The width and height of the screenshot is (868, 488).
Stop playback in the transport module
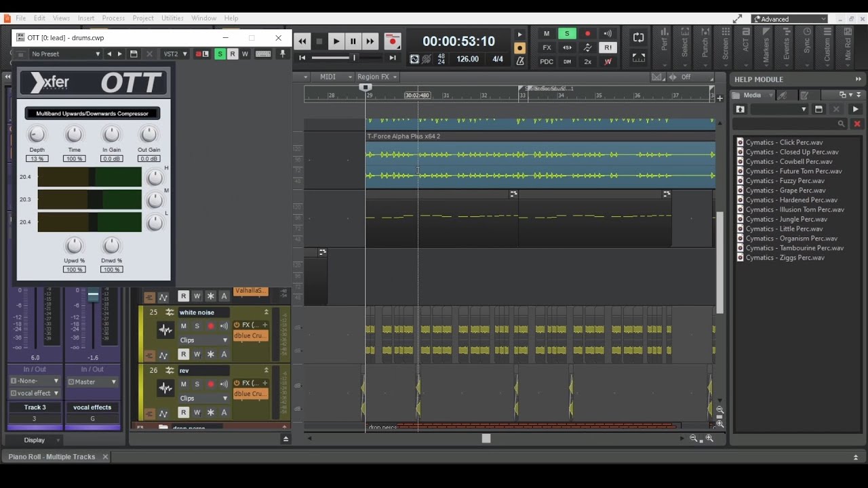tap(319, 41)
